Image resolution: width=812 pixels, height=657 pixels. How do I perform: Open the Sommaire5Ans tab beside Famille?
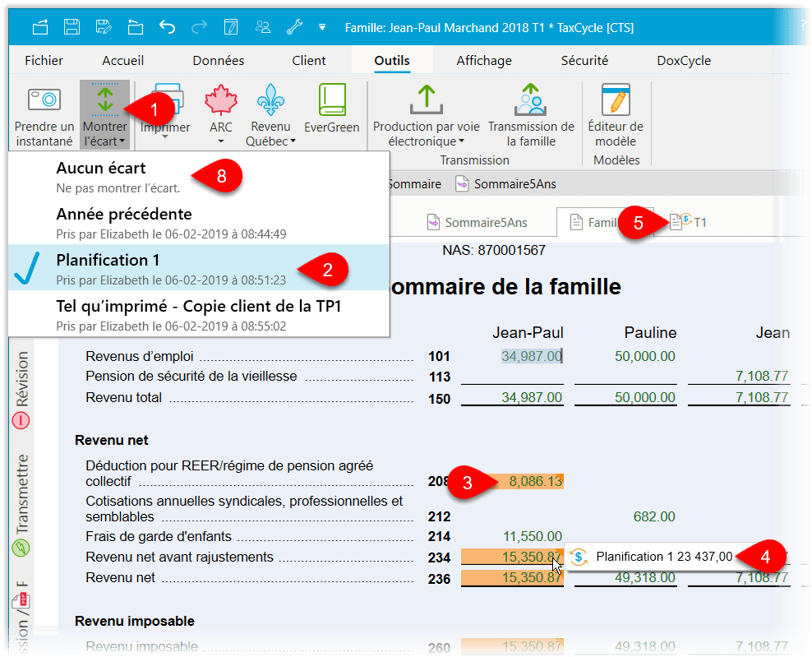click(477, 222)
